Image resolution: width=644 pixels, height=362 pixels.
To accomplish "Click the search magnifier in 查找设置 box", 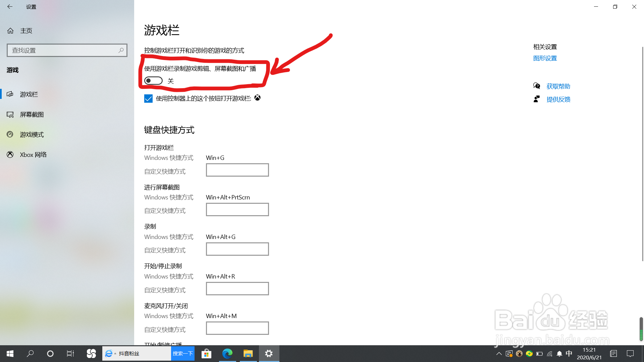I will coord(121,50).
